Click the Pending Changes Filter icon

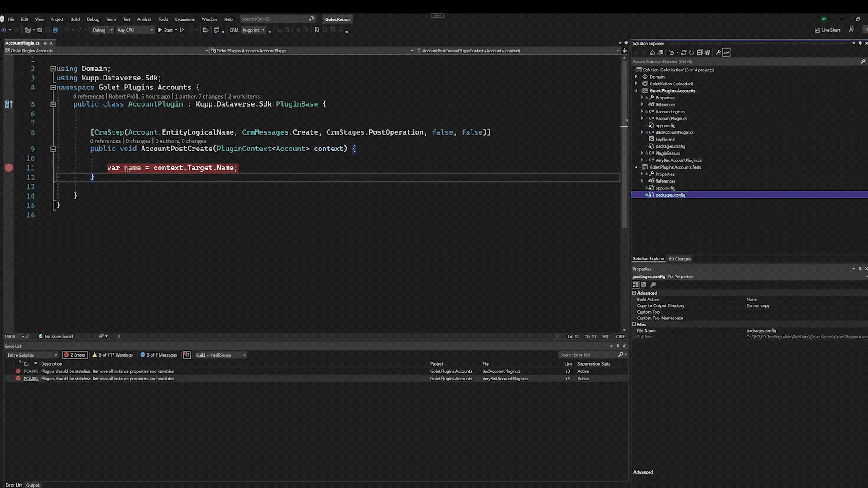[x=671, y=52]
